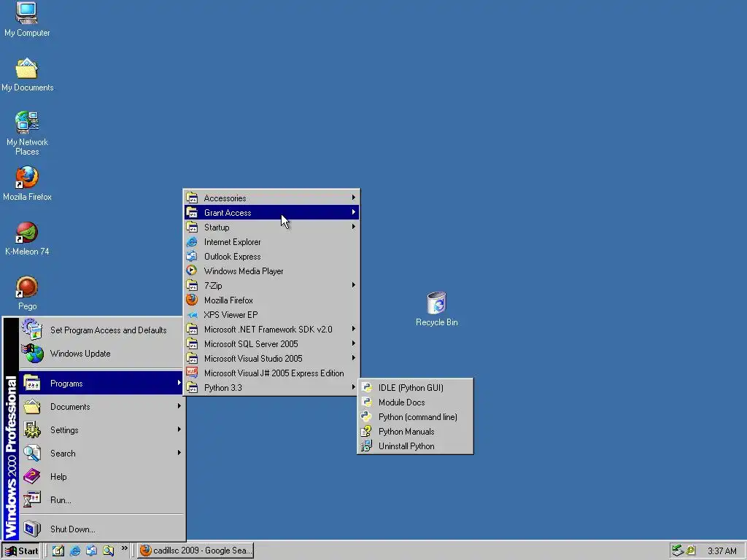The height and width of the screenshot is (560, 747).
Task: Click the Internet Explorer icon in Programs menu
Action: (192, 242)
